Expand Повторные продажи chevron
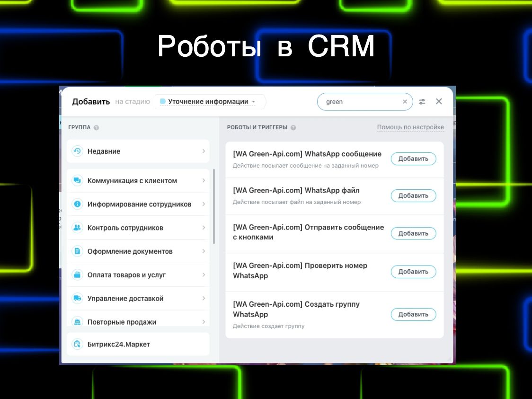 pos(204,322)
